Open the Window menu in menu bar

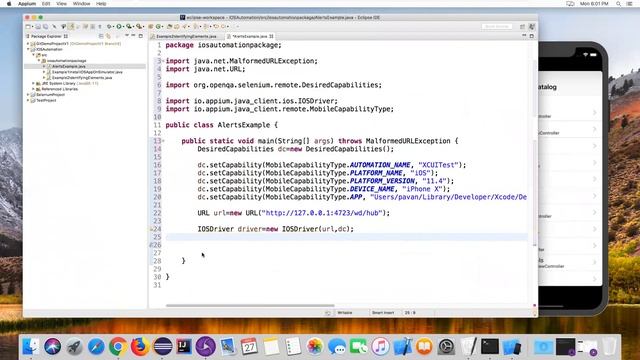[x=81, y=4]
